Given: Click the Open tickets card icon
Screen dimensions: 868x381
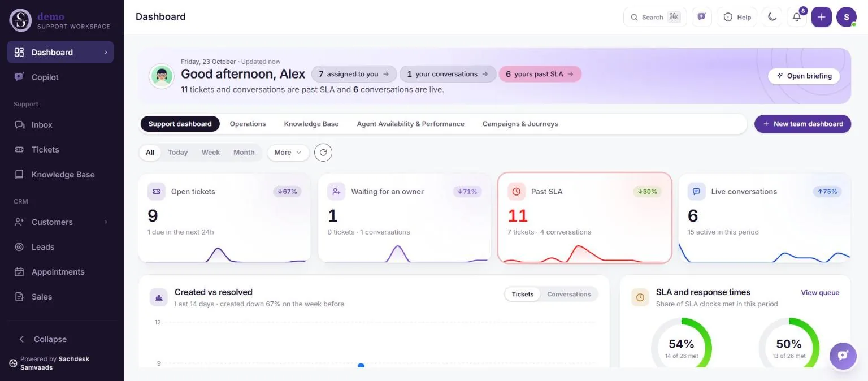Looking at the screenshot, I should 157,192.
